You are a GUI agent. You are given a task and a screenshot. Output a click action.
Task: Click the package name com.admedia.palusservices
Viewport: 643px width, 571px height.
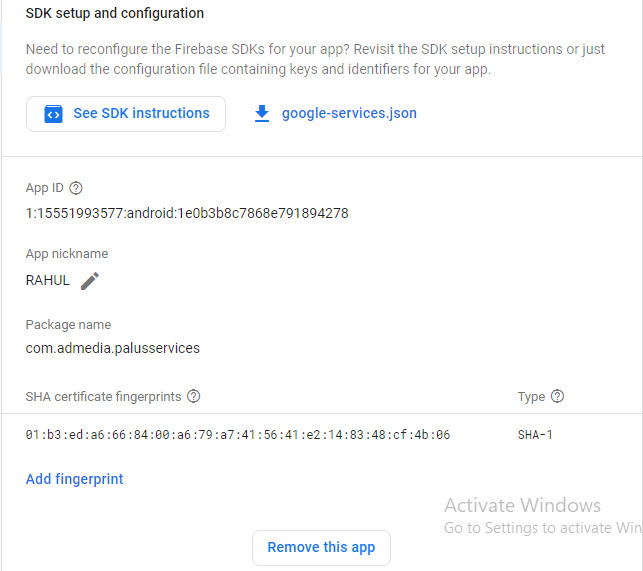pos(113,348)
